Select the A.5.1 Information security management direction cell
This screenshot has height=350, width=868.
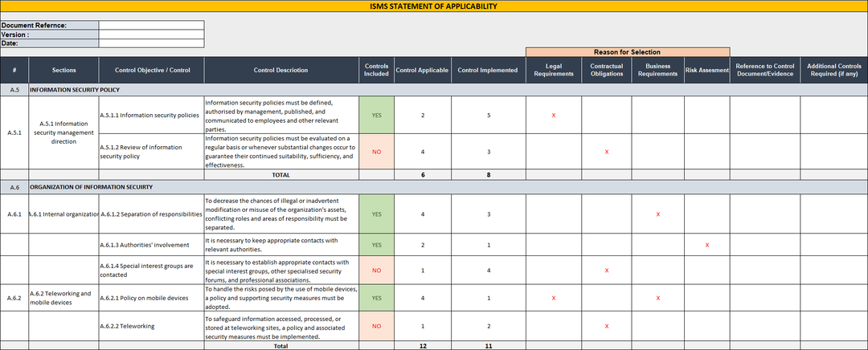pyautogui.click(x=64, y=132)
